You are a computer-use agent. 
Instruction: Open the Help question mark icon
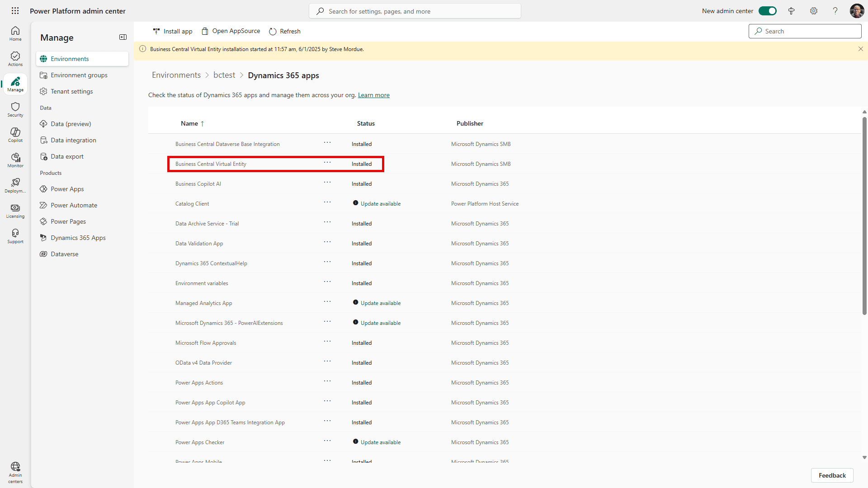click(835, 11)
